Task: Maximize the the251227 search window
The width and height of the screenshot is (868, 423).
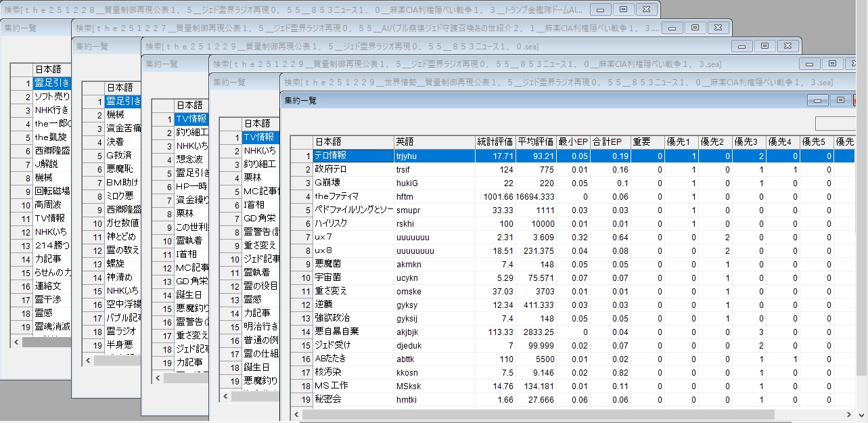Action: [x=695, y=28]
